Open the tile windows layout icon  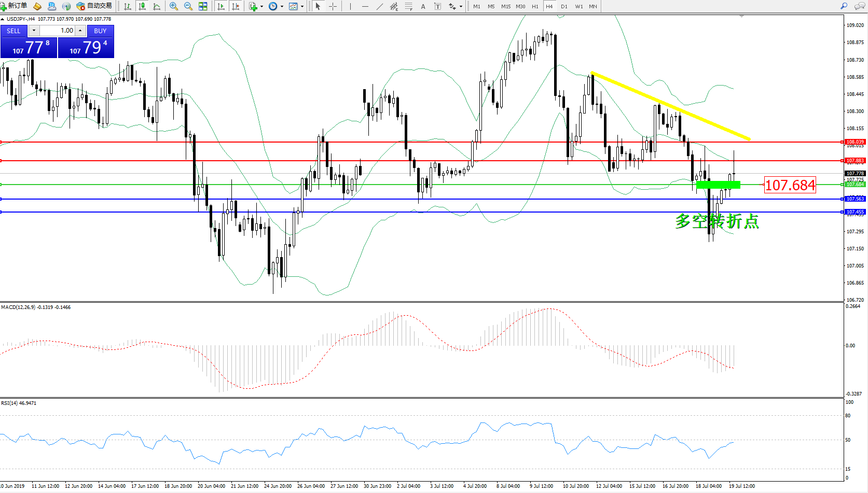coord(203,6)
